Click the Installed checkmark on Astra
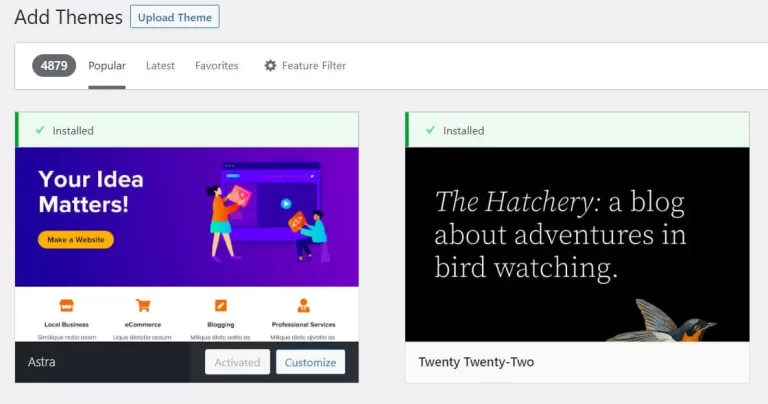The image size is (768, 404). tap(40, 130)
